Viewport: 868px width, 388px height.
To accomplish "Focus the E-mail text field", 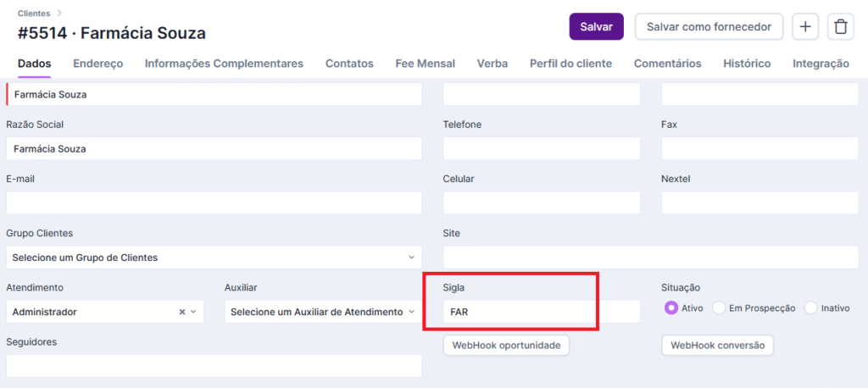I will click(214, 203).
